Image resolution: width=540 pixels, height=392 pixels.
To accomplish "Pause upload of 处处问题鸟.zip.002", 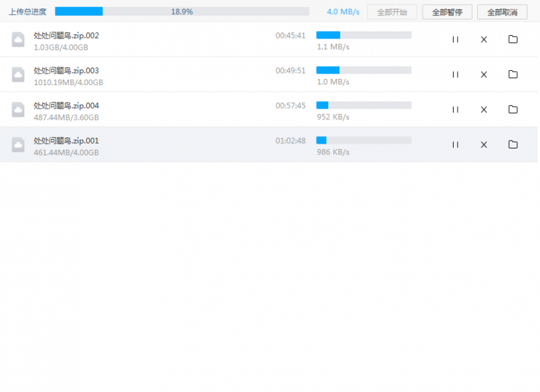I will pyautogui.click(x=455, y=40).
